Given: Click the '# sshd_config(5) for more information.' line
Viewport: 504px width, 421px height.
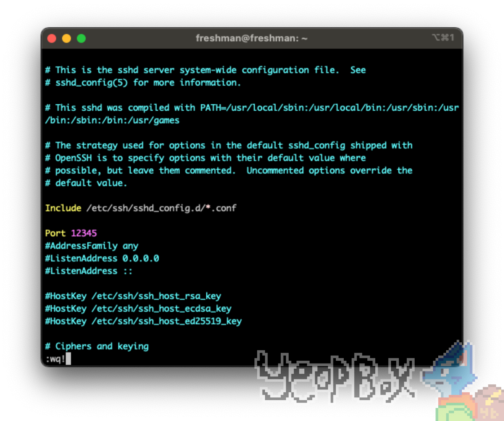Looking at the screenshot, I should (143, 83).
